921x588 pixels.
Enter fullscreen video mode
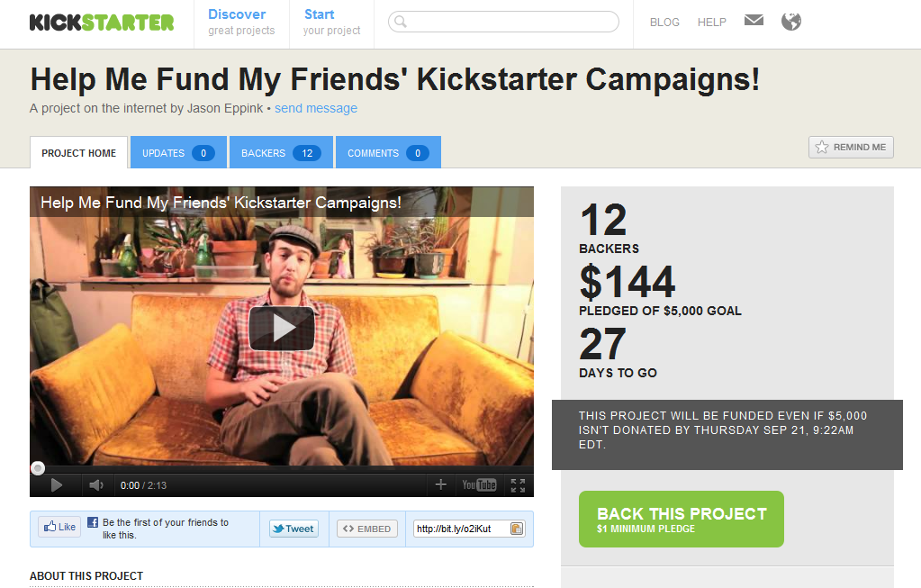click(518, 485)
